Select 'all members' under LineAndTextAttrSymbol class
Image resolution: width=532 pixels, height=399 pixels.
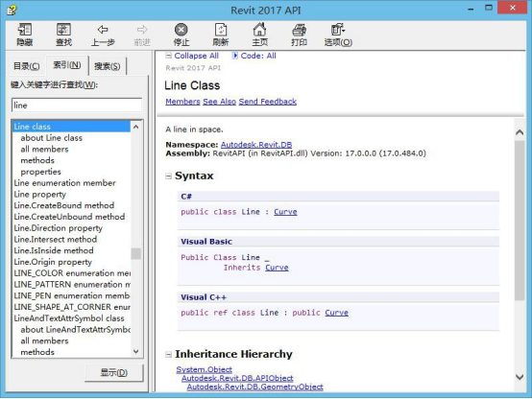tap(44, 340)
